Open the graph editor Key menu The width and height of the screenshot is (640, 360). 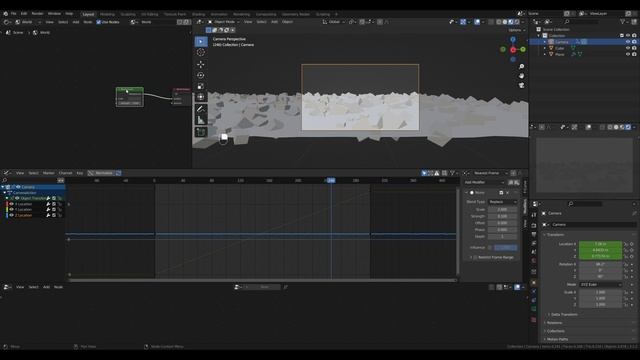click(80, 173)
